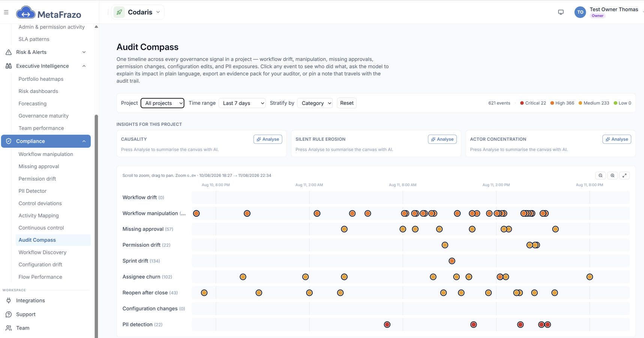Open Workflow manipulation in sidebar
644x338 pixels.
[x=46, y=154]
